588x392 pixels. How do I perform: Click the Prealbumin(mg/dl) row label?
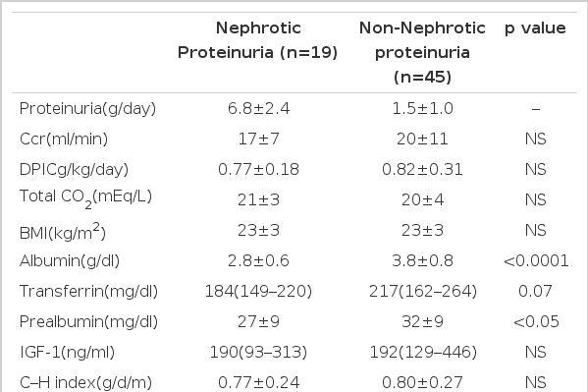pos(89,322)
